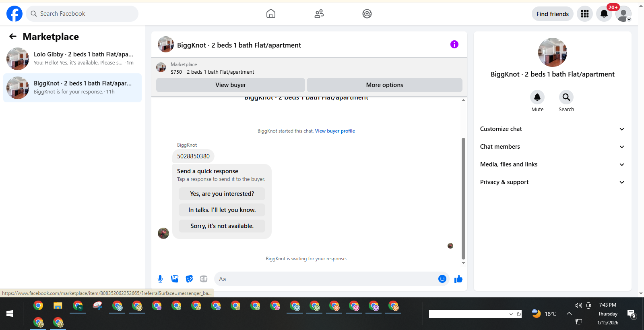Click the Search magnifier in the chat panel
The width and height of the screenshot is (644, 330).
(x=566, y=97)
